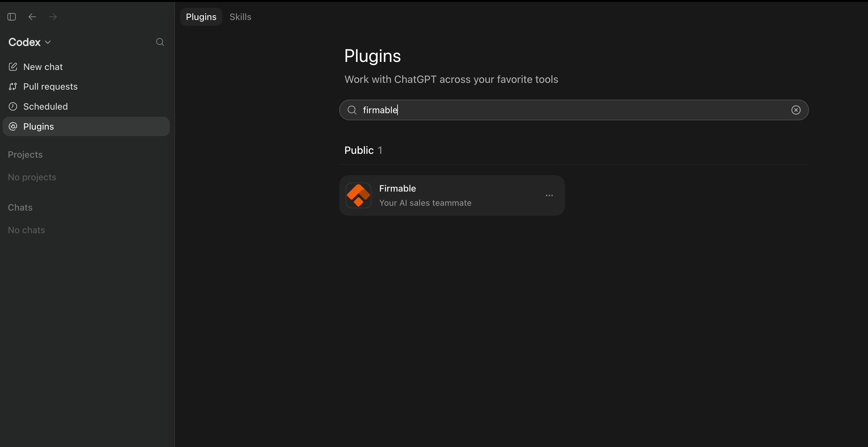
Task: Click the Plugins sidebar icon
Action: point(13,126)
